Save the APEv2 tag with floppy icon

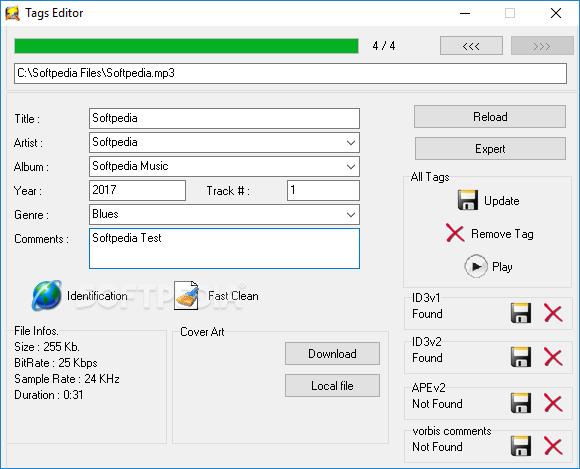pos(521,403)
